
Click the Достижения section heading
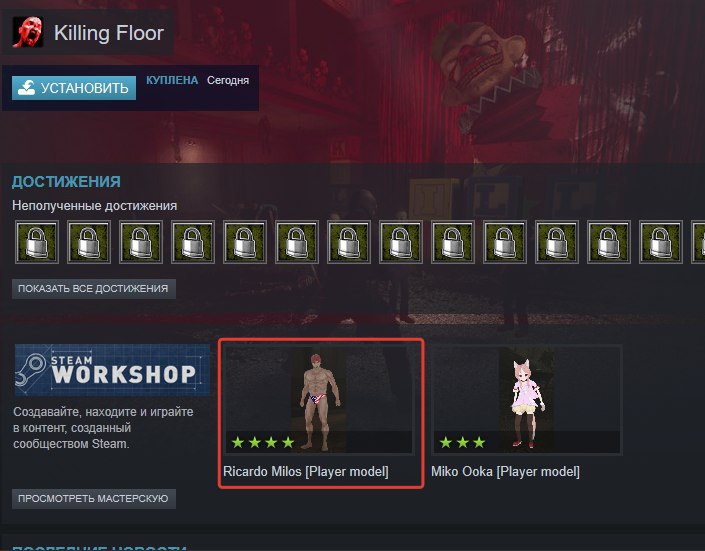(66, 182)
